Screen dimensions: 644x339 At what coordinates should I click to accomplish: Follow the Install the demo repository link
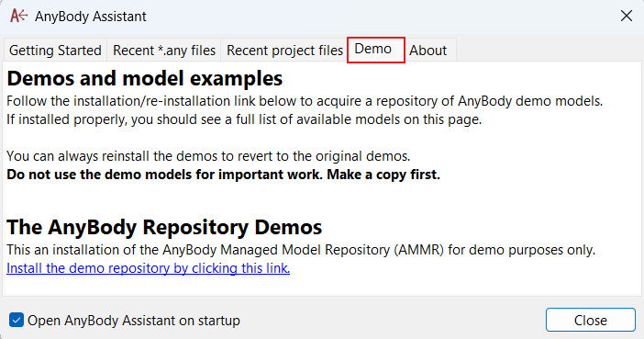149,268
